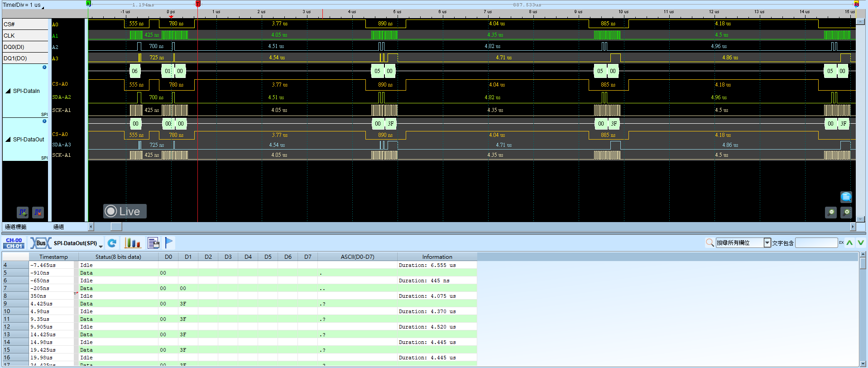Select report row with timestamp 9.35us
This screenshot has width=868, height=368.
[x=240, y=319]
